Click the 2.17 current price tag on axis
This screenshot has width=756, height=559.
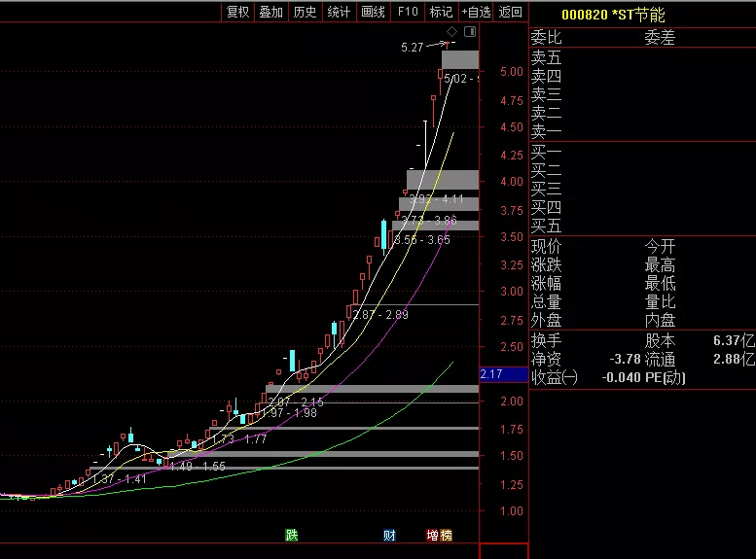click(x=504, y=374)
